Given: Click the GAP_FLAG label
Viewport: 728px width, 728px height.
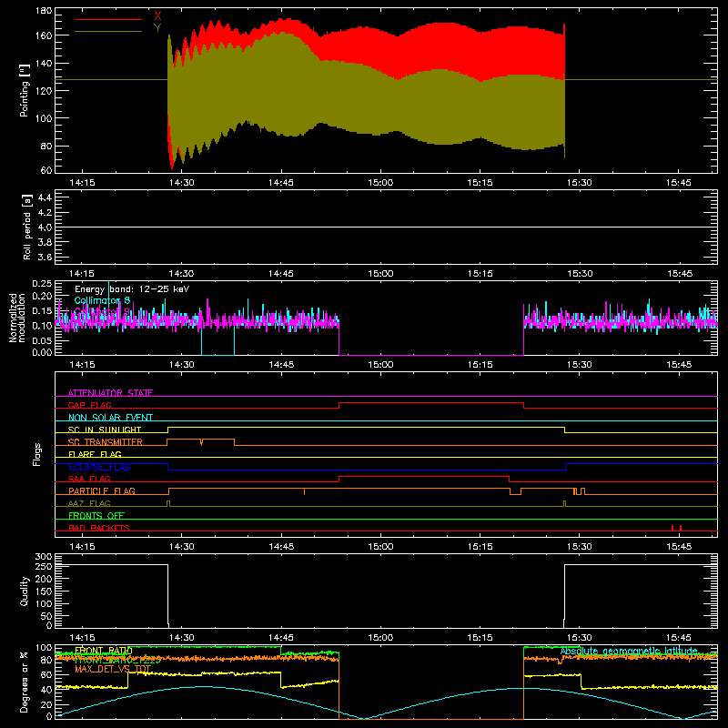Looking at the screenshot, I should (x=90, y=405).
